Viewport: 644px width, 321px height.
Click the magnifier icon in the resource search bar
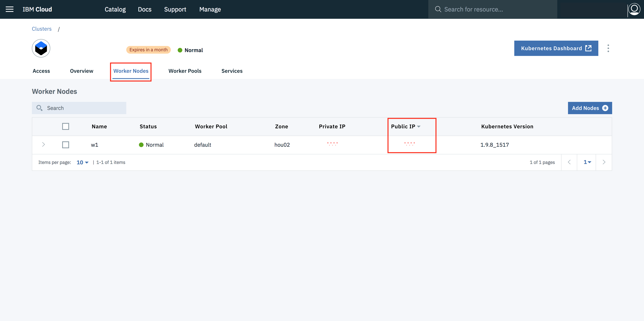coord(438,9)
